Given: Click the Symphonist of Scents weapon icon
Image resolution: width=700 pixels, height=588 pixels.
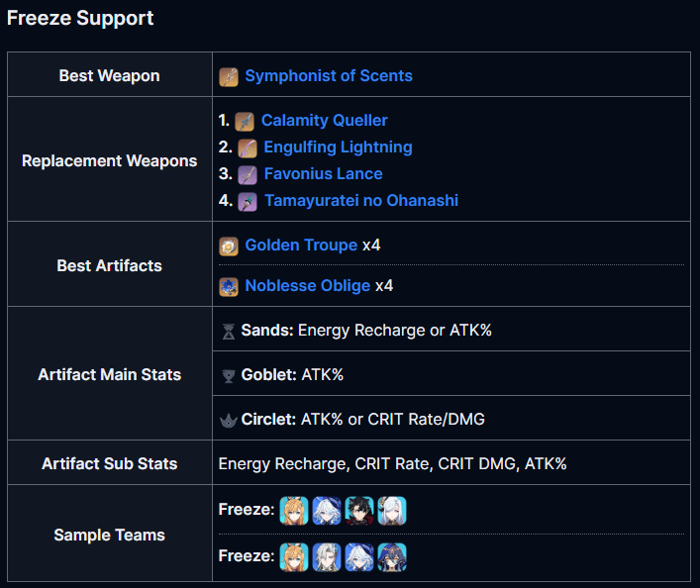Looking at the screenshot, I should (229, 77).
